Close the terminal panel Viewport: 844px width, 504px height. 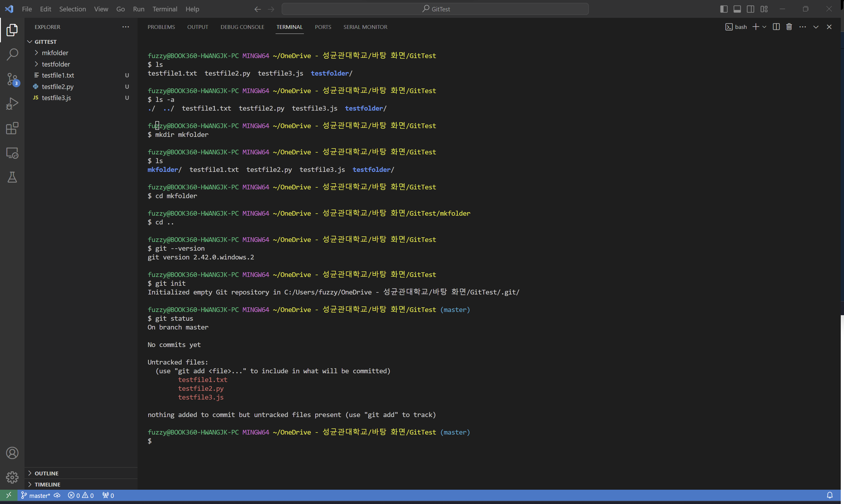[x=829, y=27]
